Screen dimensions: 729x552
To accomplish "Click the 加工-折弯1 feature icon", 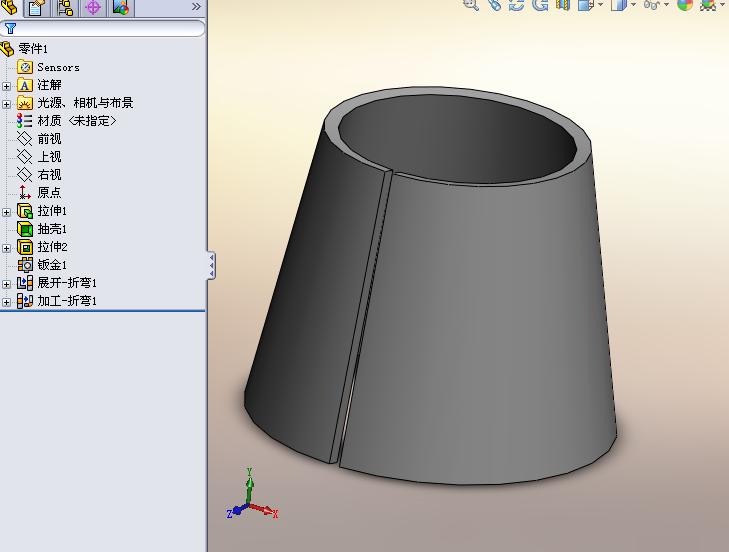I will coord(25,301).
